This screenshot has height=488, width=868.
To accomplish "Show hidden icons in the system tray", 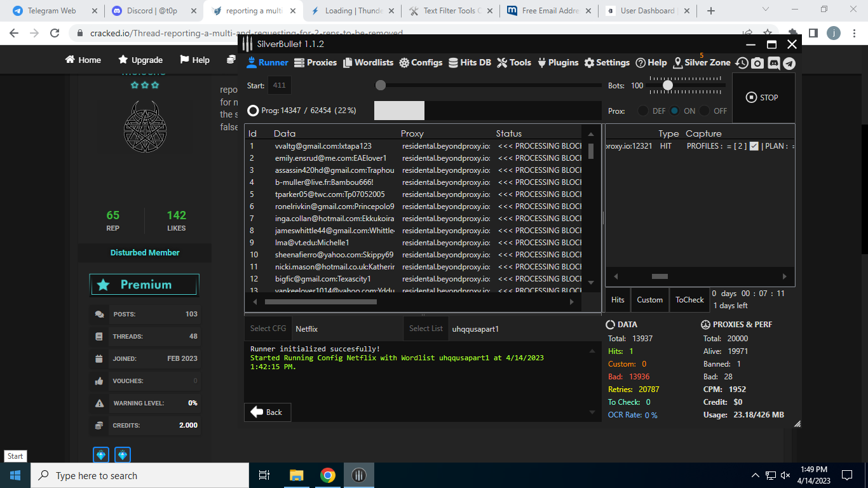I will 755,475.
